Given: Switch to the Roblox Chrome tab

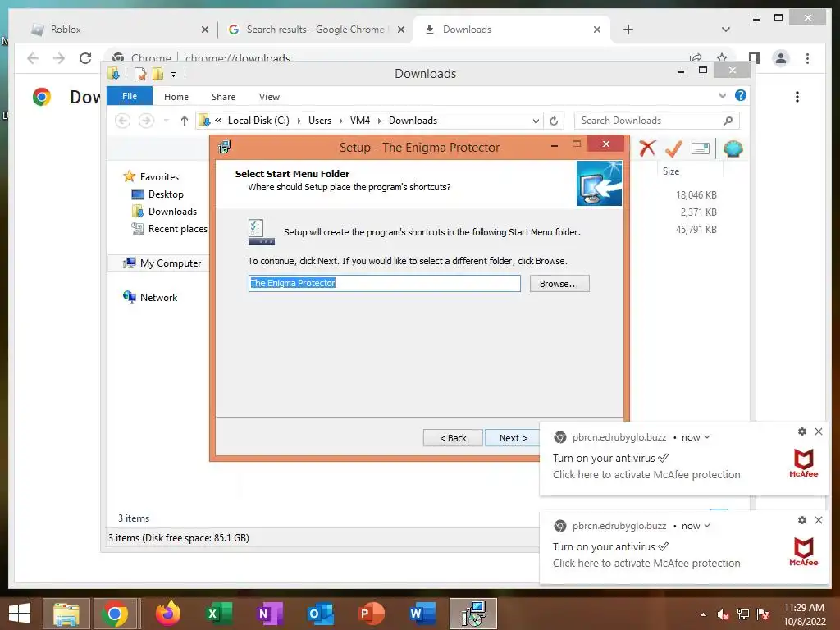Looking at the screenshot, I should pyautogui.click(x=118, y=30).
